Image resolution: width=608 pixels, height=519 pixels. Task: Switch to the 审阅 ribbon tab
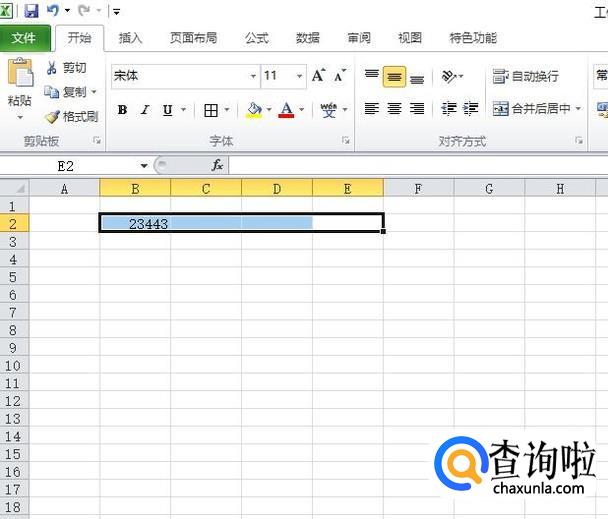(359, 38)
